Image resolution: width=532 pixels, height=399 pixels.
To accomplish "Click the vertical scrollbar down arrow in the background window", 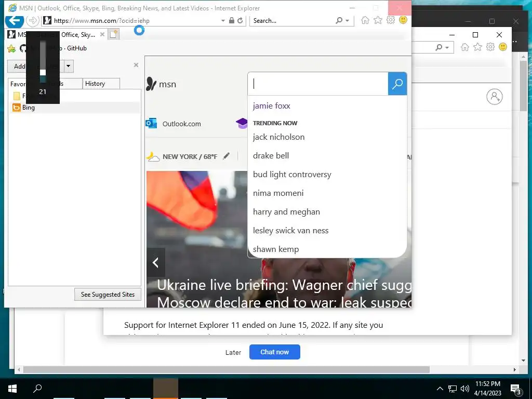I will tap(524, 361).
